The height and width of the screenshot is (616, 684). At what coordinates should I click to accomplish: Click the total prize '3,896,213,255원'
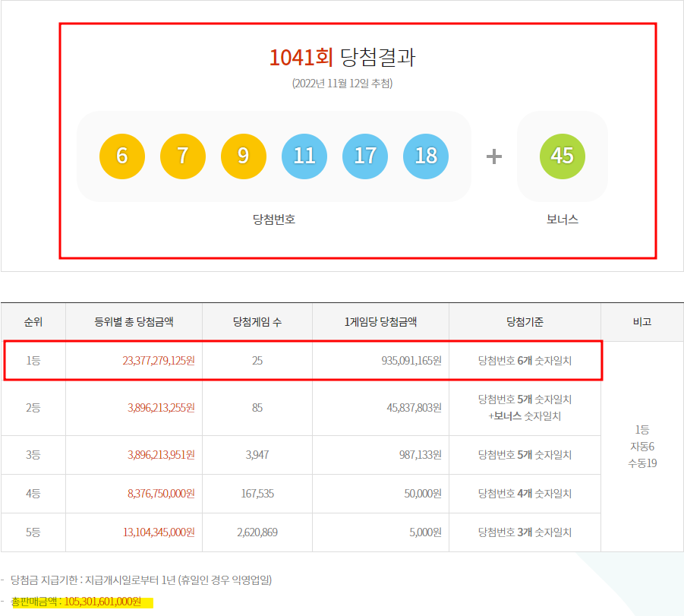161,408
